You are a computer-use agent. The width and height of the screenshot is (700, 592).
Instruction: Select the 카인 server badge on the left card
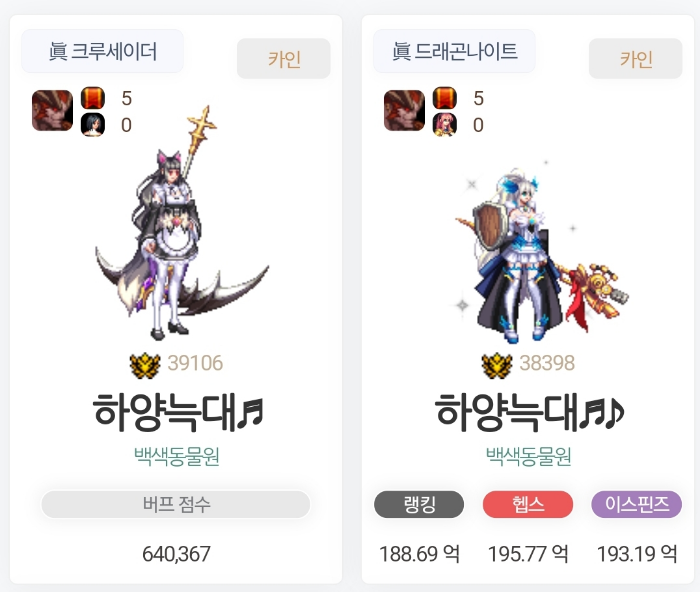tap(283, 58)
